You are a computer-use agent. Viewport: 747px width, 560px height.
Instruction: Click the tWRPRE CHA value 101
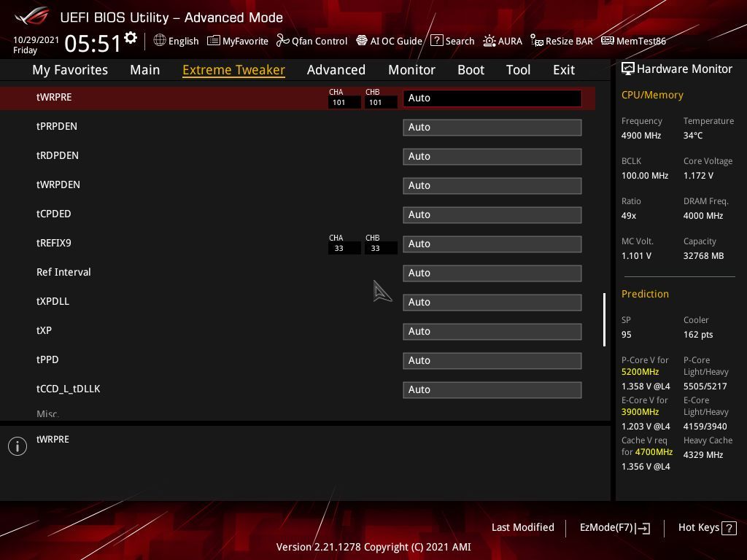[344, 102]
